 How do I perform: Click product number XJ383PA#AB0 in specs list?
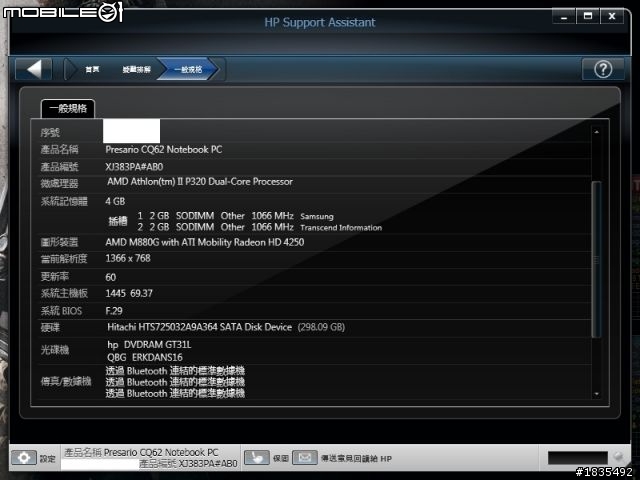(134, 167)
